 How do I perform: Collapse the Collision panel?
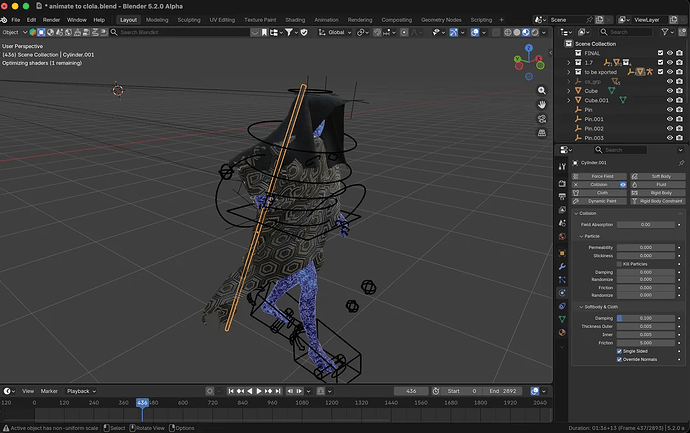[x=576, y=213]
